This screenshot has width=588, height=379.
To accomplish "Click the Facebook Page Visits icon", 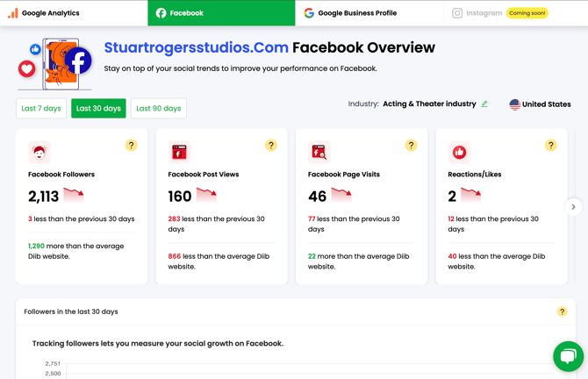I will tap(319, 152).
